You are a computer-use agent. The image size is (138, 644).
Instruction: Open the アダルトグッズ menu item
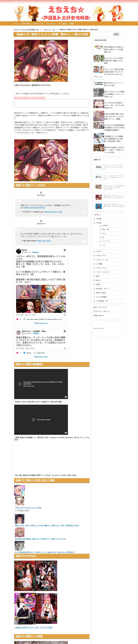38,24
